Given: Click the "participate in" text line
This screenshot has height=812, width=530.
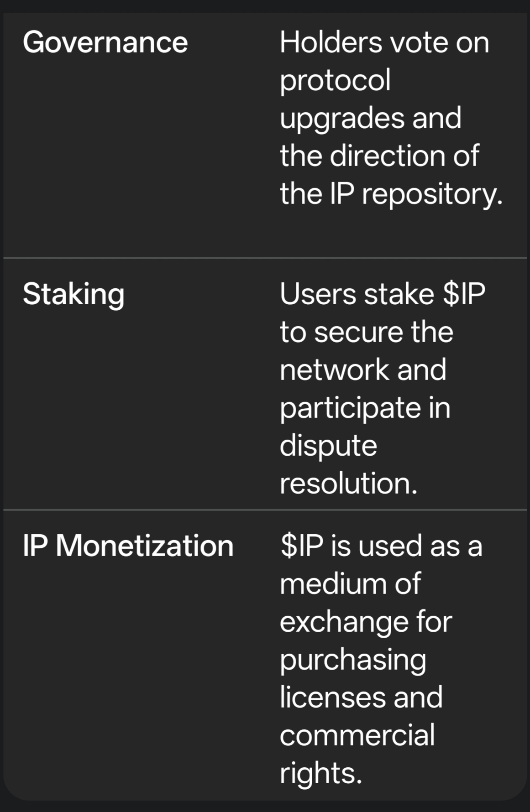Looking at the screenshot, I should click(x=365, y=407).
